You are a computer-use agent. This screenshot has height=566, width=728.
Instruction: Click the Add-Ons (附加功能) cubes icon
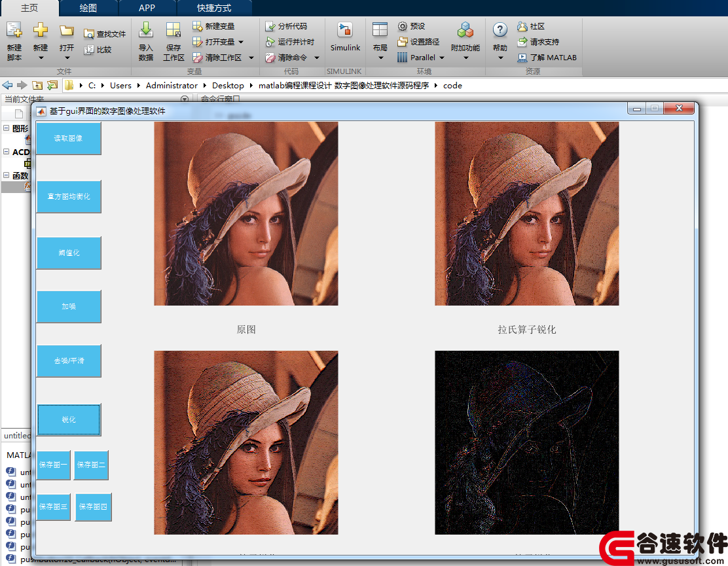465,30
